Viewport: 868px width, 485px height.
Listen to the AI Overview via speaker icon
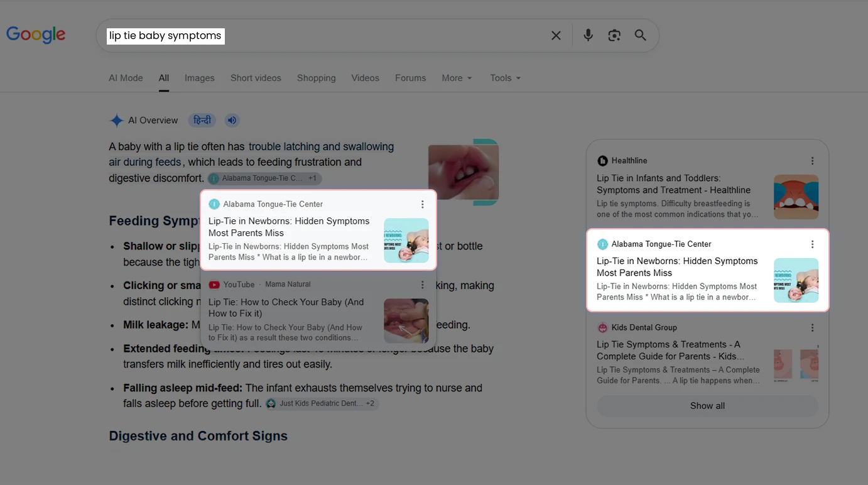click(232, 121)
